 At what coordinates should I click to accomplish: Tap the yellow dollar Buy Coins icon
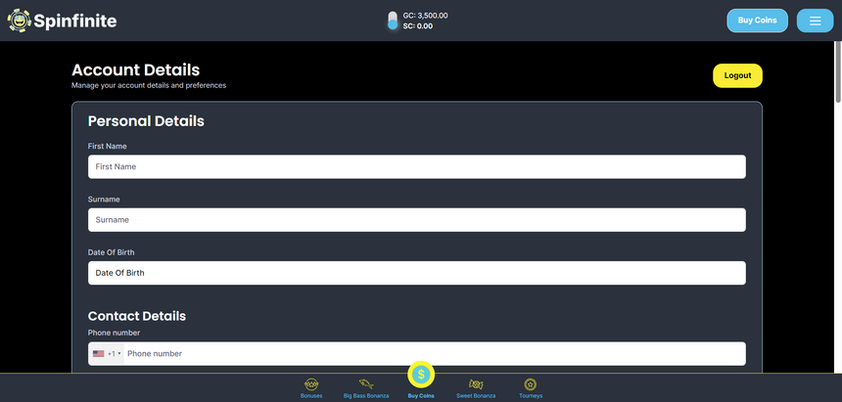pyautogui.click(x=421, y=375)
